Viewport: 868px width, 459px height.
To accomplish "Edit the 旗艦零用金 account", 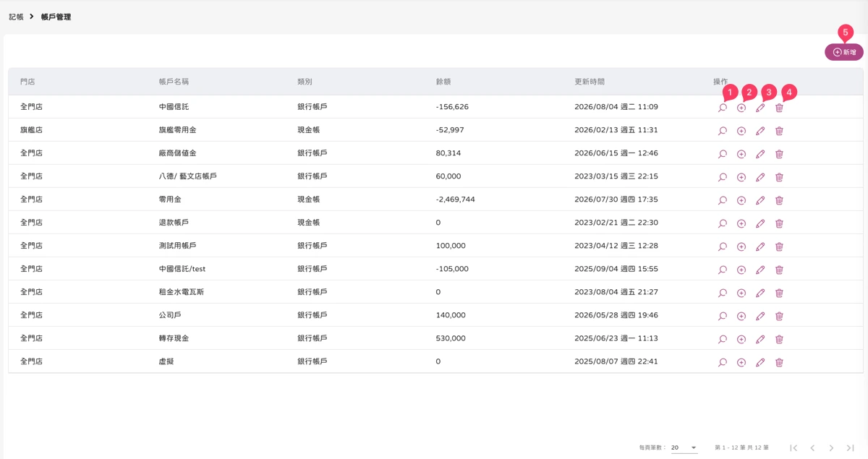I will coord(760,131).
